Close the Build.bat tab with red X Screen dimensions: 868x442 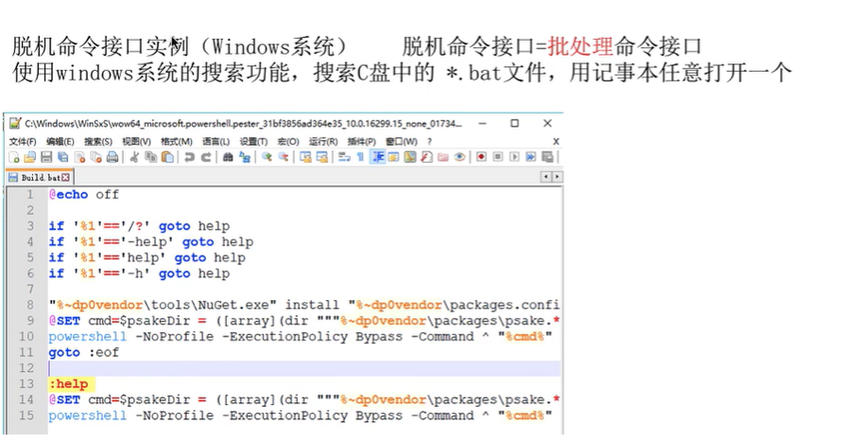click(x=66, y=177)
